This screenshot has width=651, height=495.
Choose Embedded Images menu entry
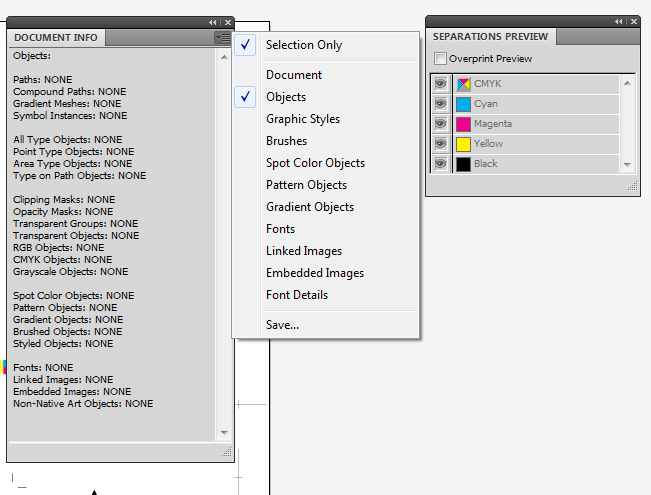[x=326, y=273]
